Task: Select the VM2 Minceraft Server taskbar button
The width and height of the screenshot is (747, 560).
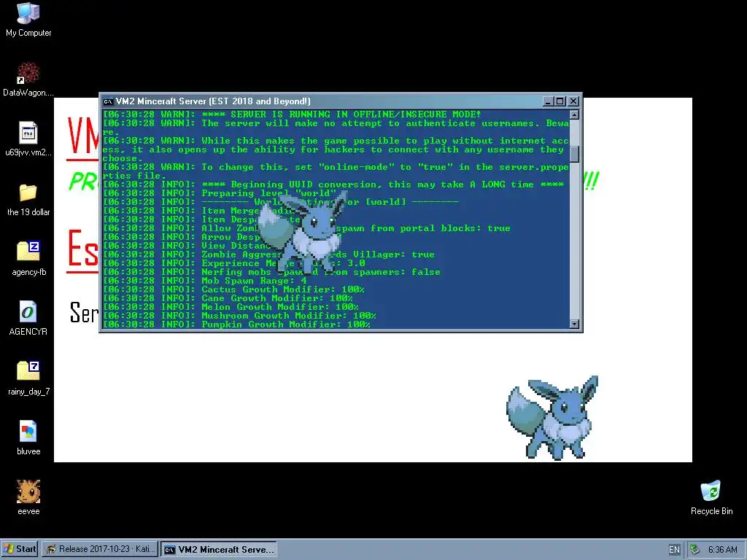Action: tap(219, 549)
